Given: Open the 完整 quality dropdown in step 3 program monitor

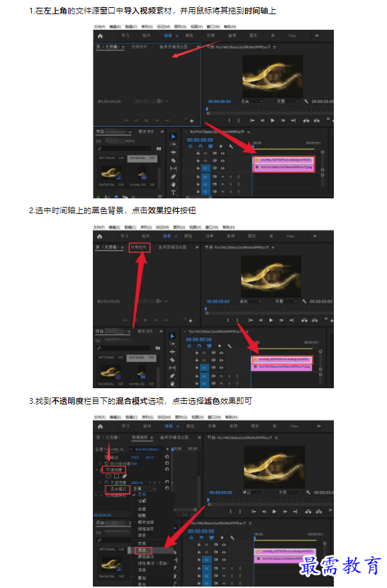Looking at the screenshot, I should [289, 492].
